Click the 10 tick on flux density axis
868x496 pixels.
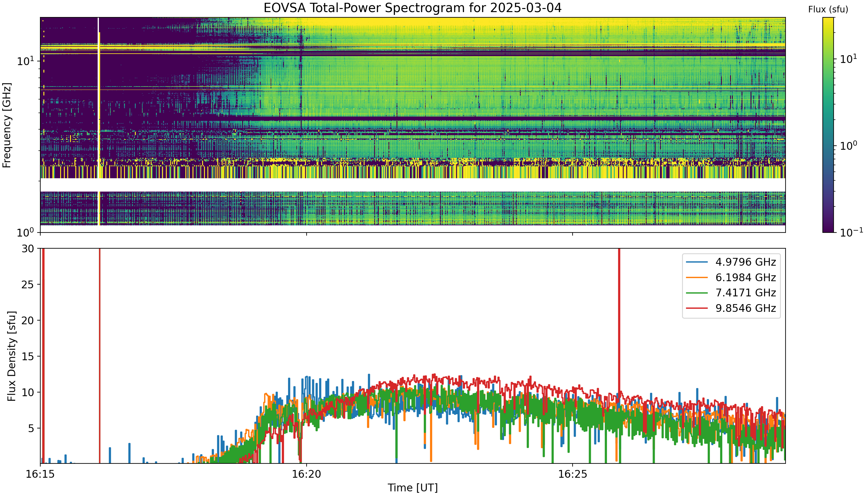(x=28, y=392)
